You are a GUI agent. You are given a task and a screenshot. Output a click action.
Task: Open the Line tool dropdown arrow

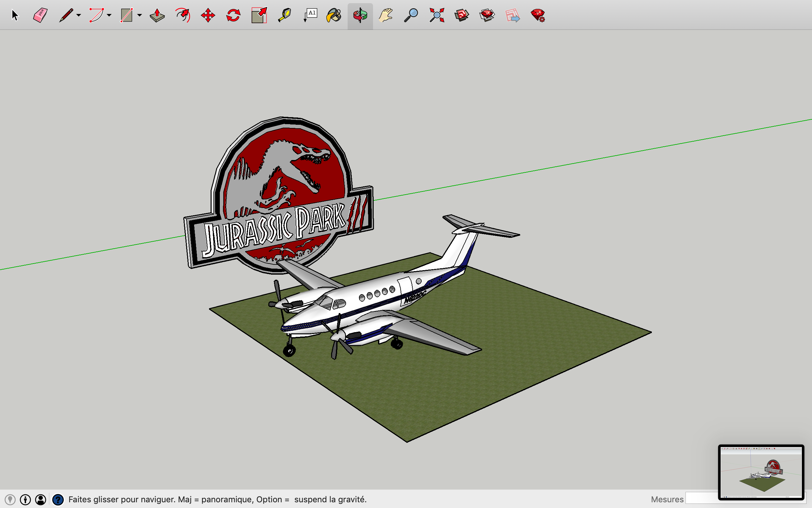click(79, 16)
